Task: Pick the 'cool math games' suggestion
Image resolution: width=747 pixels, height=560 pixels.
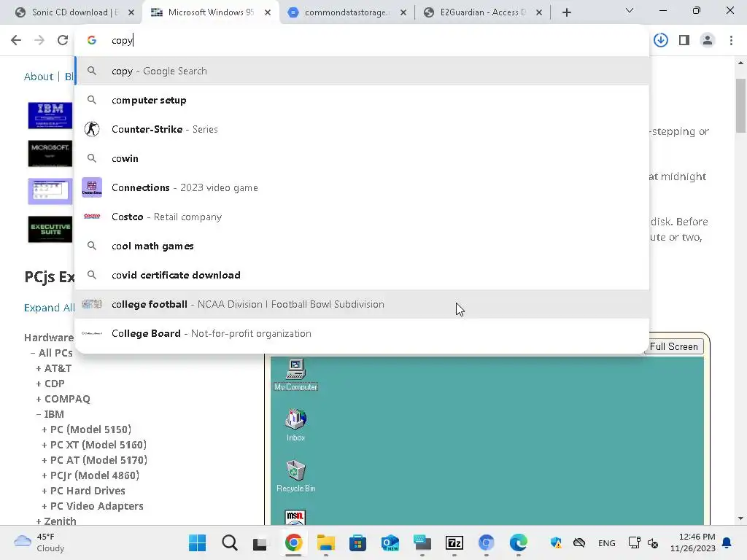Action: 362,246
